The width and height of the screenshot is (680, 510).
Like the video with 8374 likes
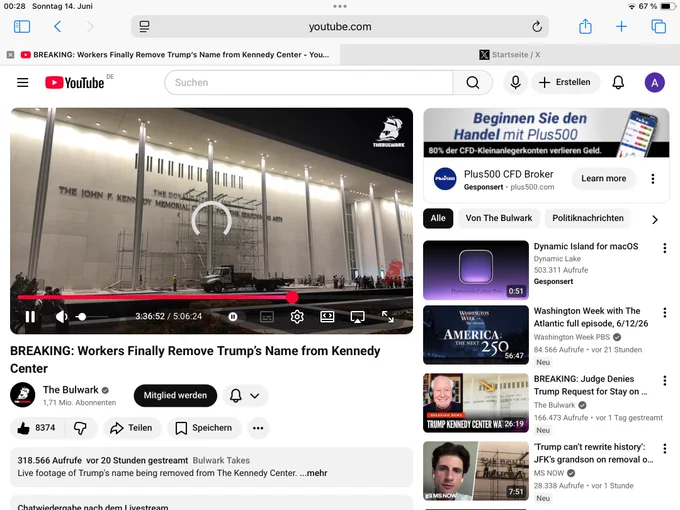[x=37, y=428]
